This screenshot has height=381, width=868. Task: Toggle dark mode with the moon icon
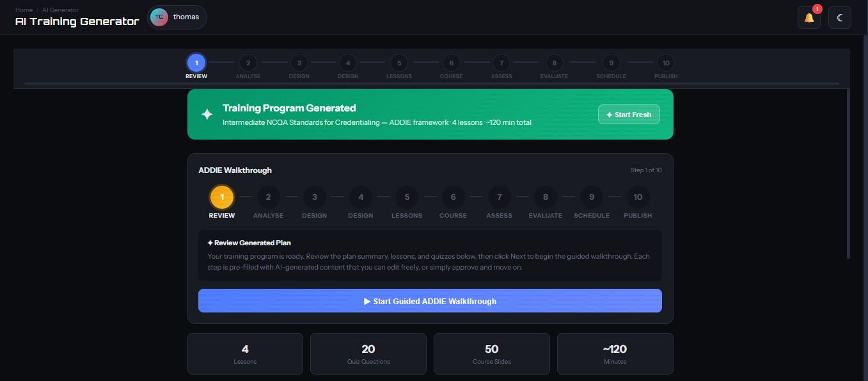tap(839, 17)
